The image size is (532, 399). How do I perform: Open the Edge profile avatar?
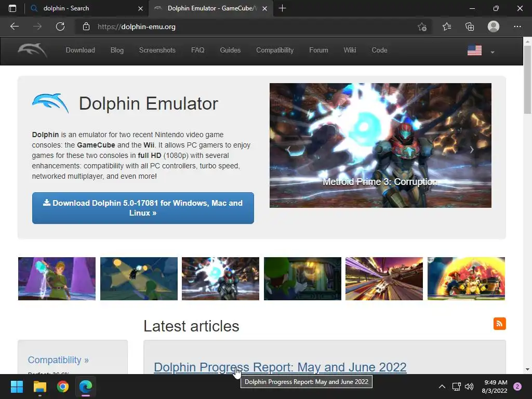pos(494,26)
